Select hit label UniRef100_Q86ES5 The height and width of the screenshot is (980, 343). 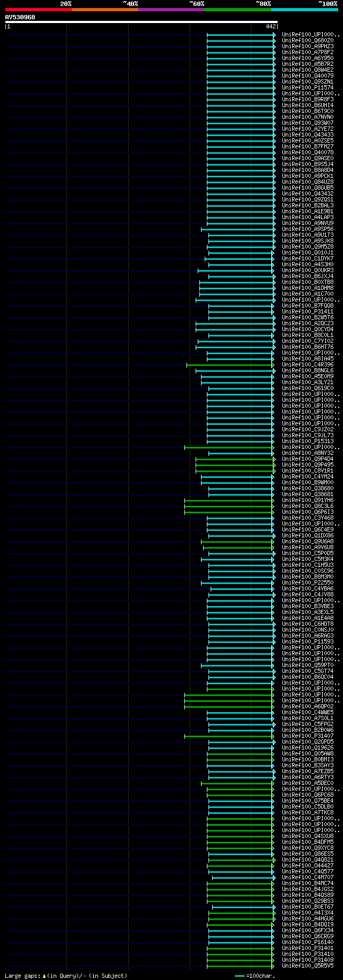(x=308, y=854)
